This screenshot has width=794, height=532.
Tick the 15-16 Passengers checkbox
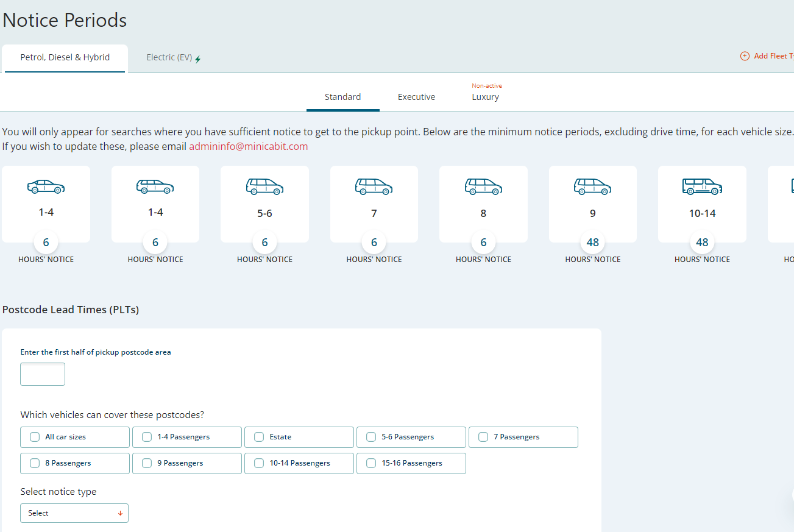point(371,463)
